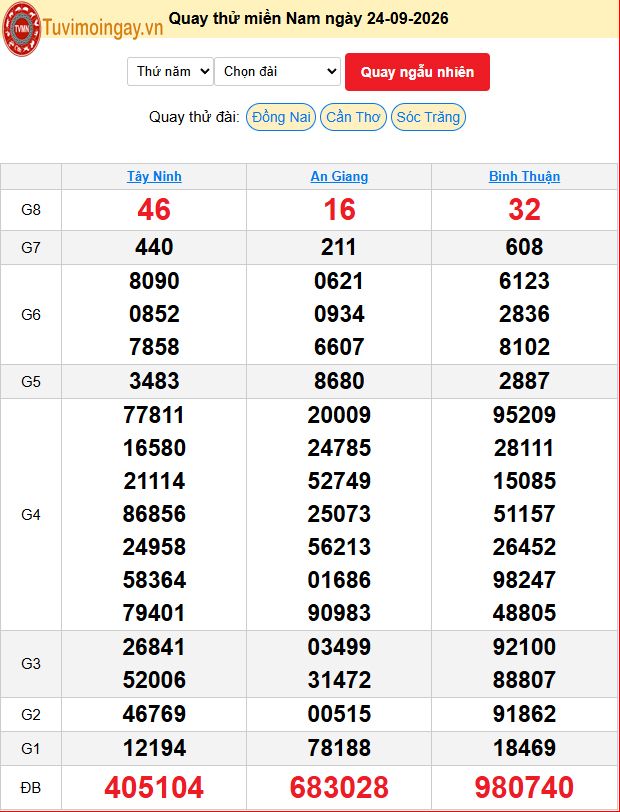Click G3 value 31472
Viewport: 620px width, 812px height.
coord(339,680)
